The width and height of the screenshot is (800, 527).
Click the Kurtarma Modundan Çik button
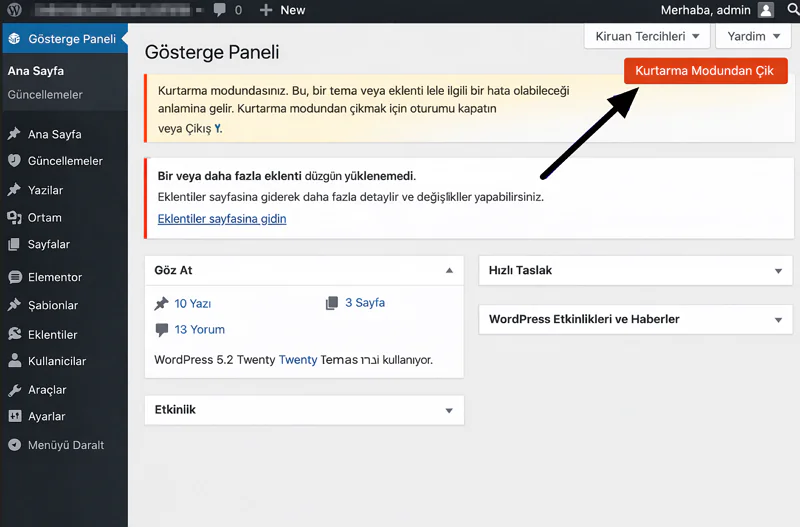(x=705, y=71)
